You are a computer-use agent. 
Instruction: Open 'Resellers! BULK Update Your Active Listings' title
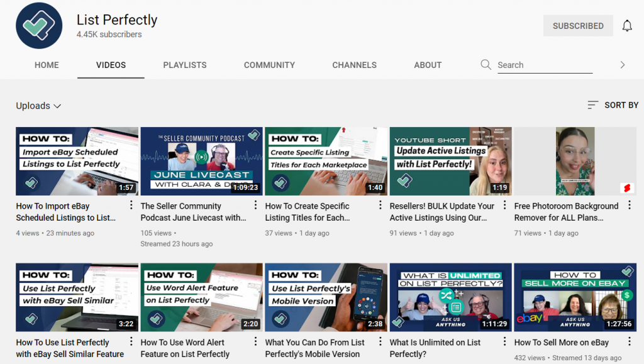pyautogui.click(x=442, y=212)
